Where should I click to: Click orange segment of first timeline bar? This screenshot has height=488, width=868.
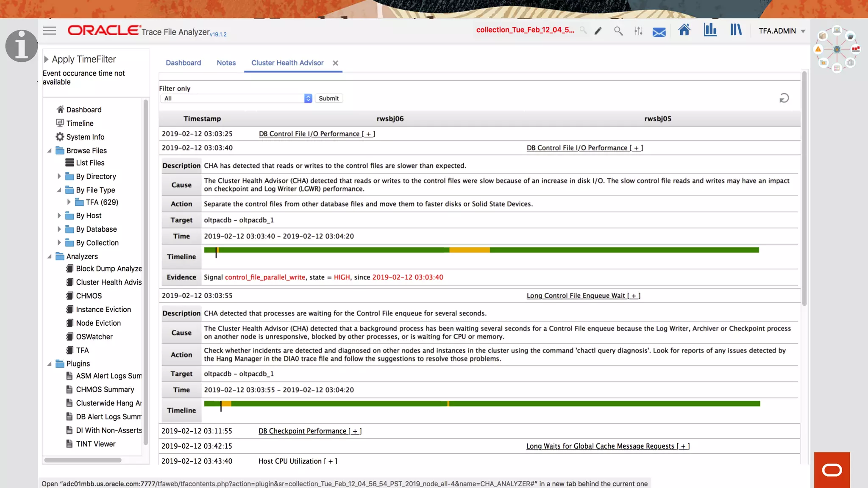pyautogui.click(x=469, y=250)
